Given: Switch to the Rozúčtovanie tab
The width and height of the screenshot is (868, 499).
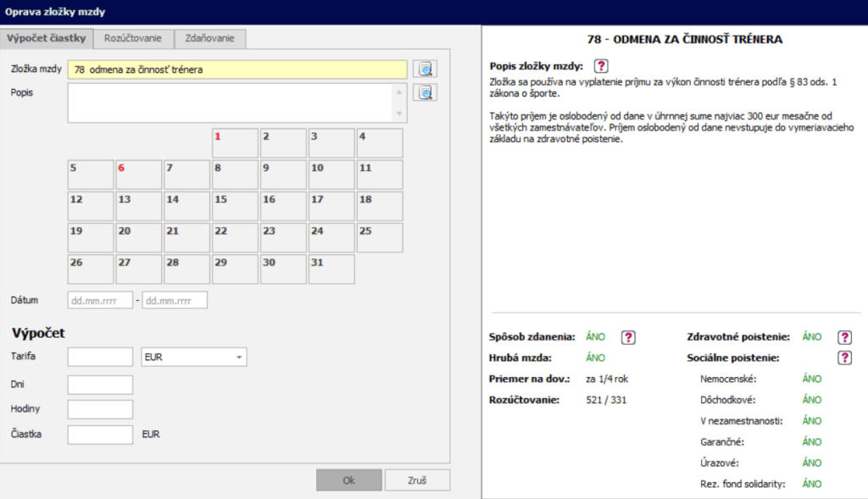Looking at the screenshot, I should click(134, 39).
